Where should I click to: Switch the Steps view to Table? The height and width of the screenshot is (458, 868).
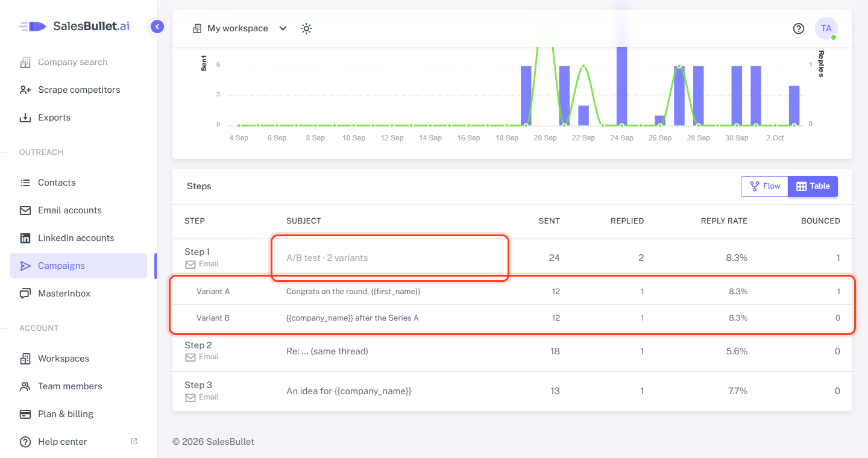(x=813, y=186)
